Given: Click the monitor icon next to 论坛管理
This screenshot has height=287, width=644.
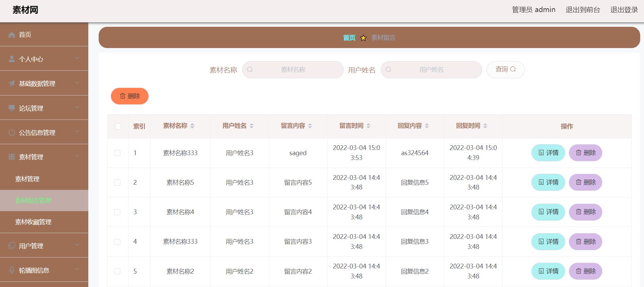Looking at the screenshot, I should [x=12, y=108].
